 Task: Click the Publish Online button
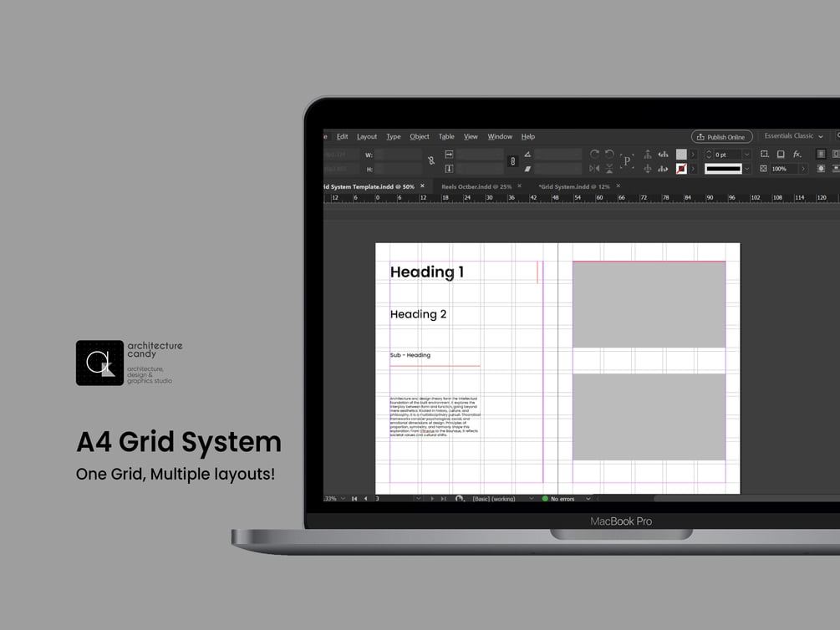(x=721, y=137)
